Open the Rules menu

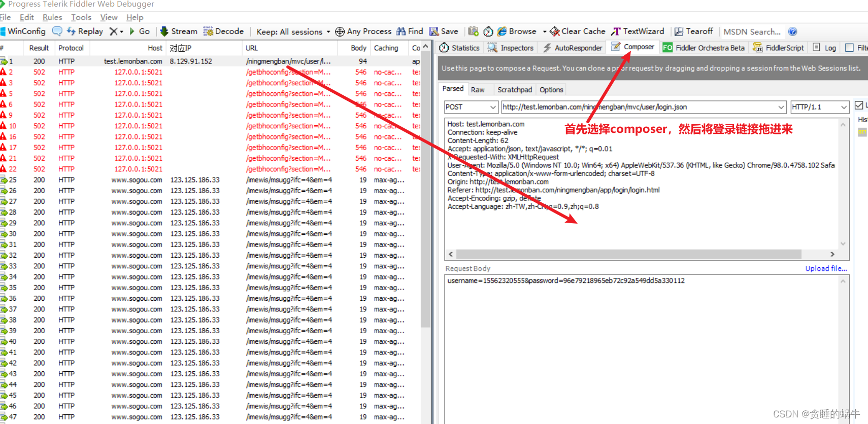pyautogui.click(x=52, y=17)
